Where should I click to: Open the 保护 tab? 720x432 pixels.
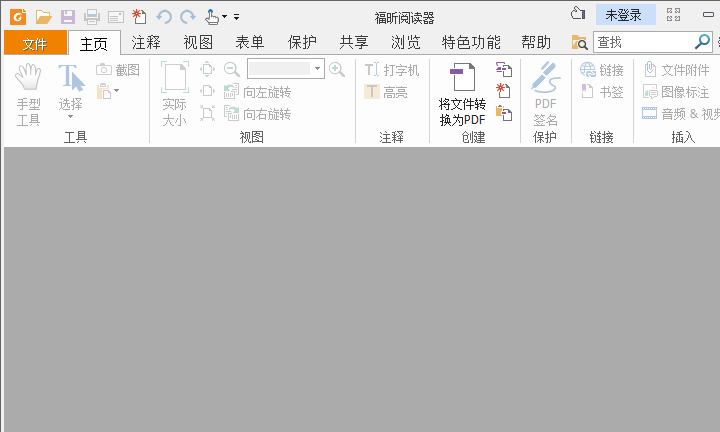[x=302, y=43]
